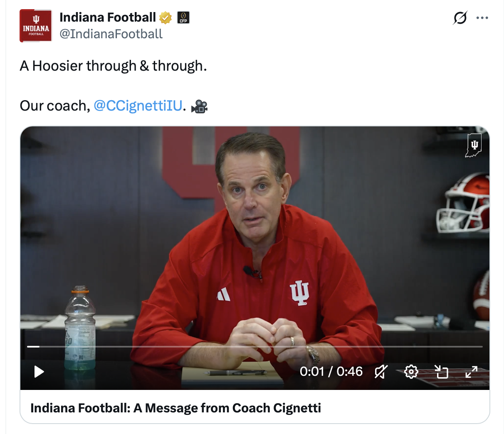Click the center of the video frame
This screenshot has width=504, height=434.
(x=255, y=258)
